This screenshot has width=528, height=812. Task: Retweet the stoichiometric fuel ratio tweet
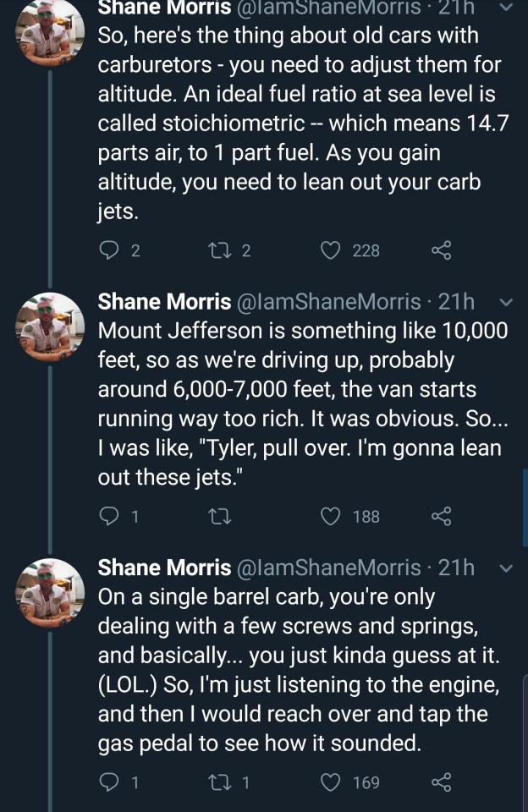pyautogui.click(x=220, y=250)
